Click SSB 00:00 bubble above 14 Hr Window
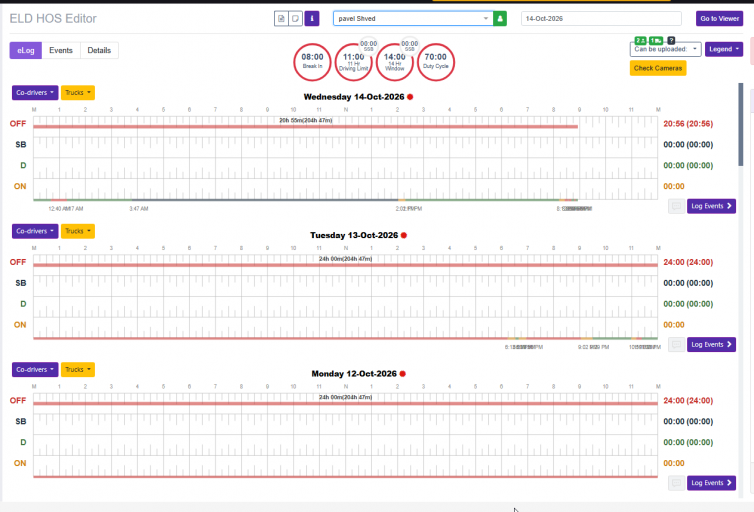Screen dimensions: 754x512 (x=410, y=46)
